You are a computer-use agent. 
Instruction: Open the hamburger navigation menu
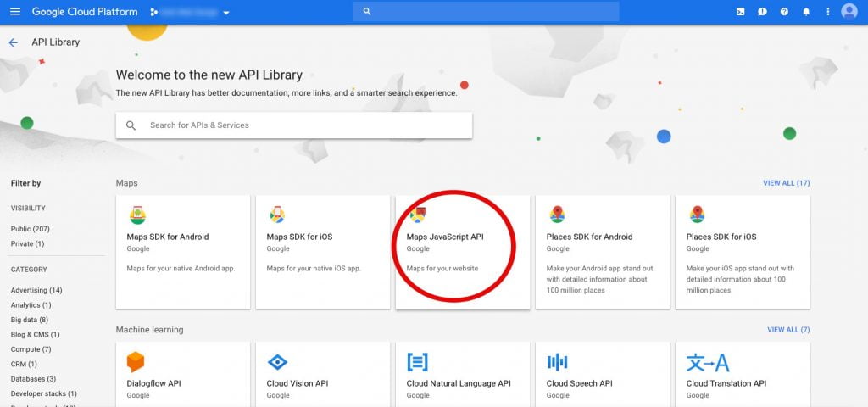(x=15, y=12)
